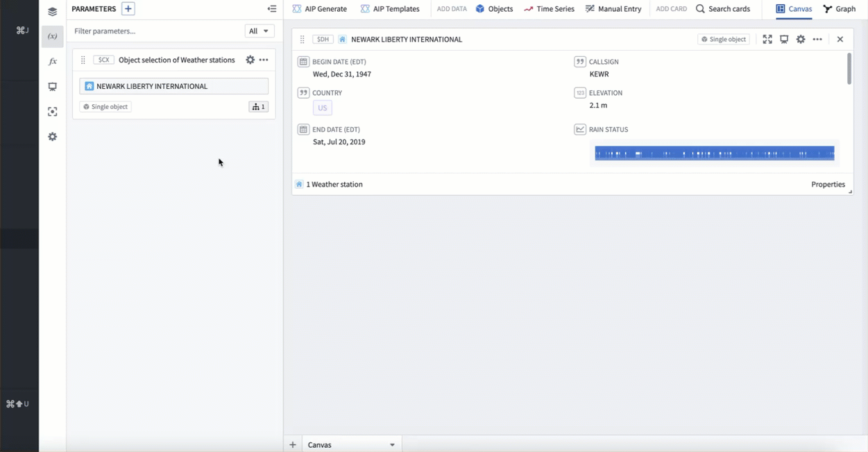Collapse the Parameters panel

pyautogui.click(x=272, y=9)
